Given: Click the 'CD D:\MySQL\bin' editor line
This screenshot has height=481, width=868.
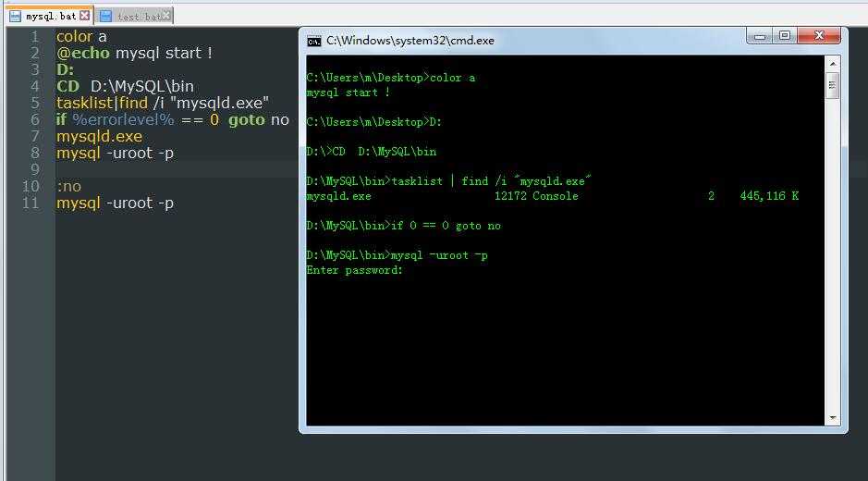Looking at the screenshot, I should coord(125,86).
